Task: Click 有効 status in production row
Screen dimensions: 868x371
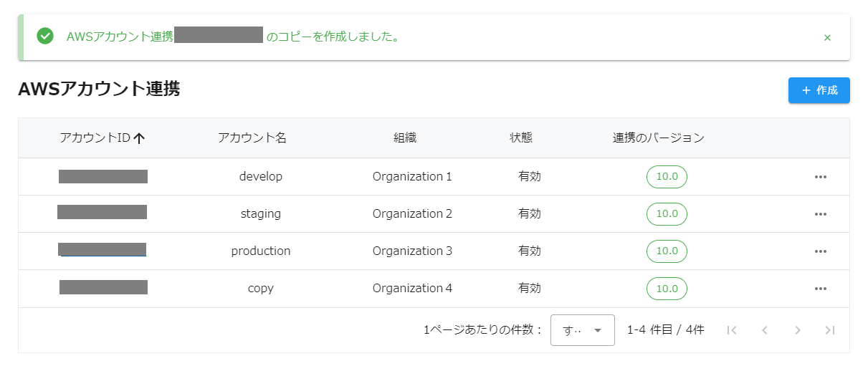Action: tap(530, 251)
